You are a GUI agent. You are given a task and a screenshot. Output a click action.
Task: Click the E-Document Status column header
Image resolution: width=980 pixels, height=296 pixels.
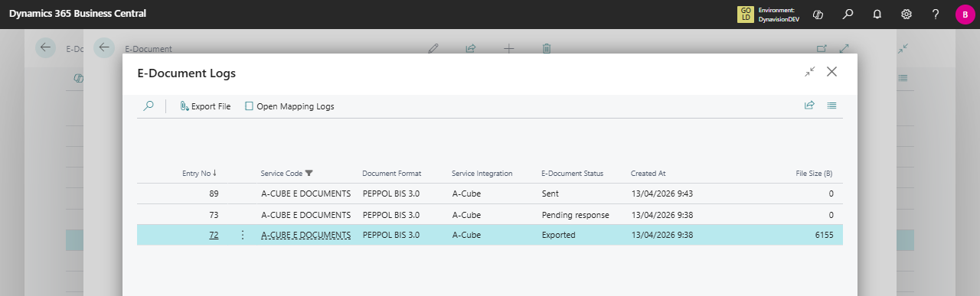coord(572,173)
